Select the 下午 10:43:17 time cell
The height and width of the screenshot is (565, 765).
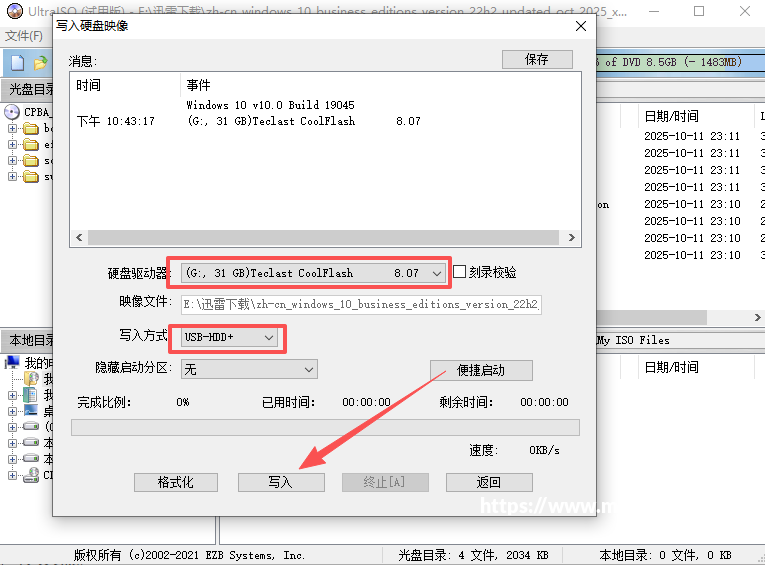(116, 121)
